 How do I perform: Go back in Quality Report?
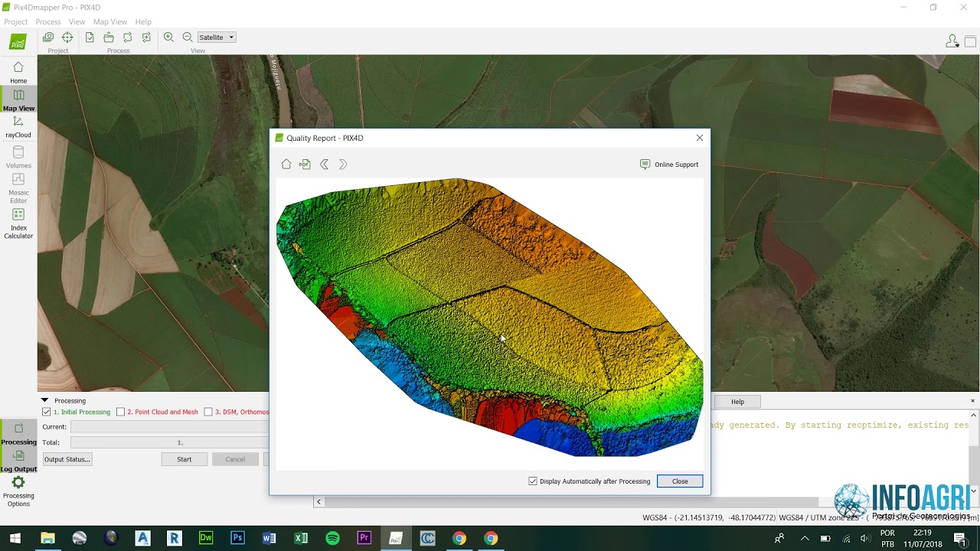pos(324,165)
